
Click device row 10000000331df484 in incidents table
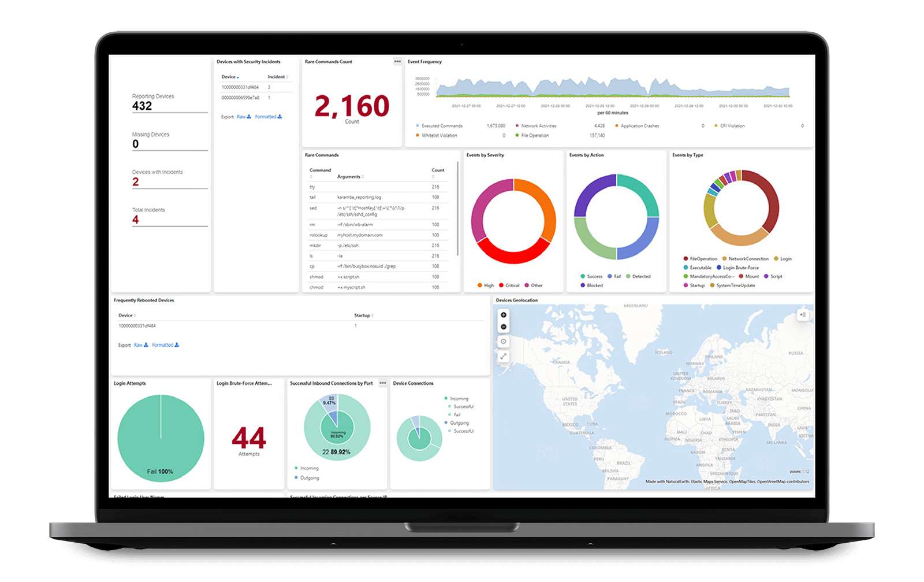(x=256, y=88)
